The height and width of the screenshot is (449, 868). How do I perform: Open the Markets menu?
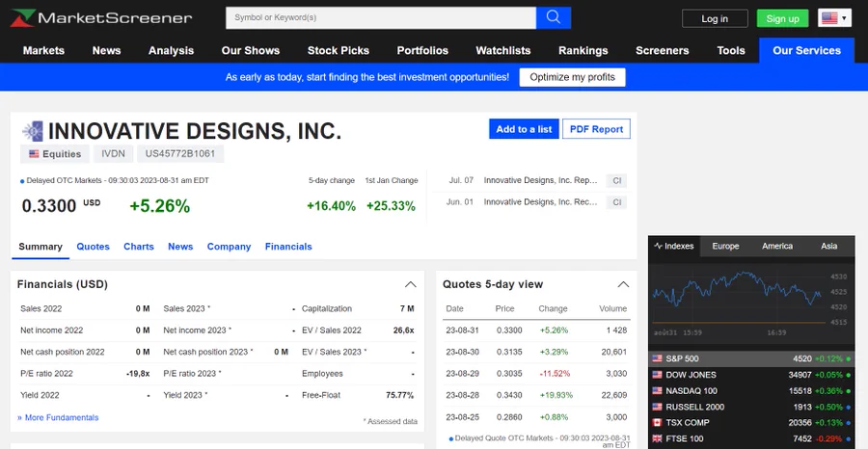(43, 50)
